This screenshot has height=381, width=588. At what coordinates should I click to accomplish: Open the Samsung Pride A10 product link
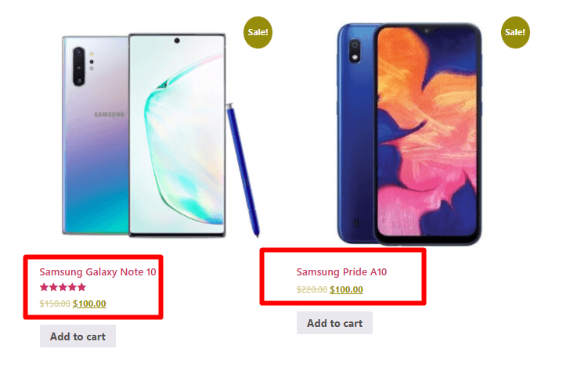pos(341,272)
